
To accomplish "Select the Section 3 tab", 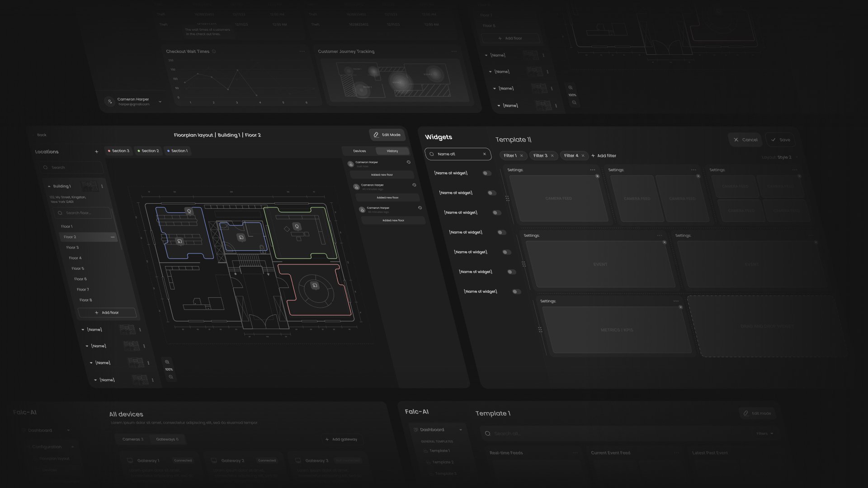I will [118, 151].
